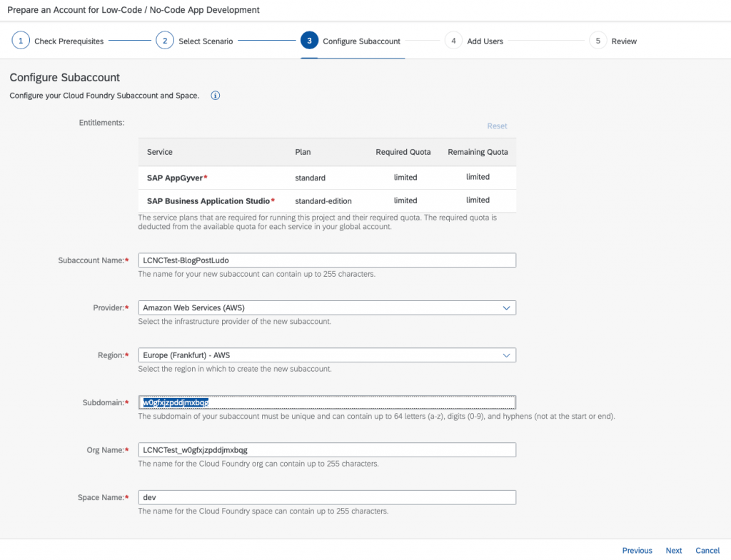Select the Amazon Web Services provider field
The height and width of the screenshot is (560, 731).
(327, 308)
